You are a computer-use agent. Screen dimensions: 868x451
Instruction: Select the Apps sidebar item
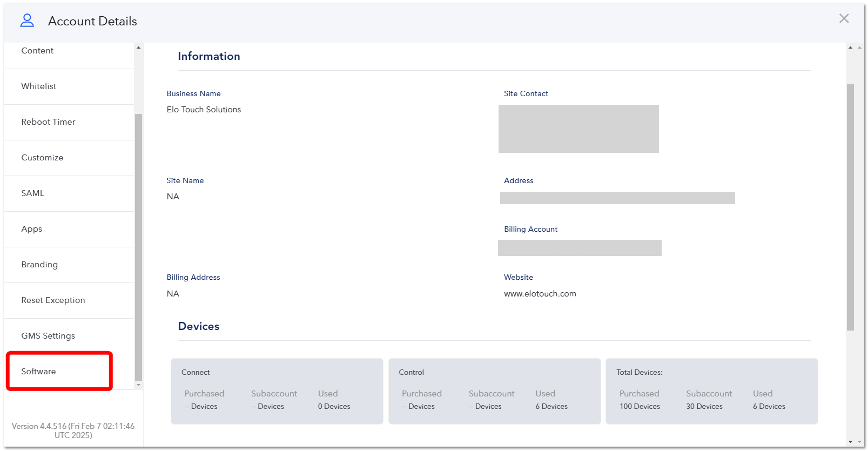tap(69, 229)
